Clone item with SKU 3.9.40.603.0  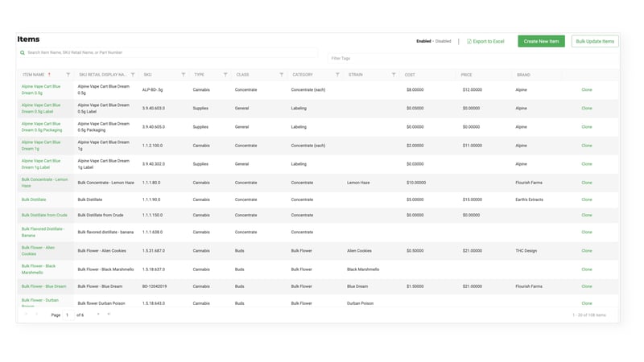coord(587,109)
